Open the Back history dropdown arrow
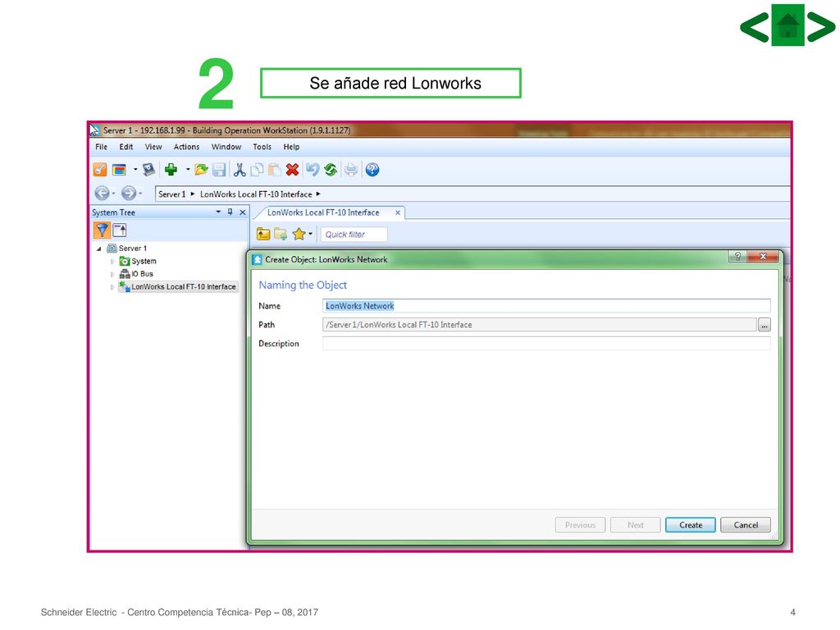 click(x=113, y=194)
